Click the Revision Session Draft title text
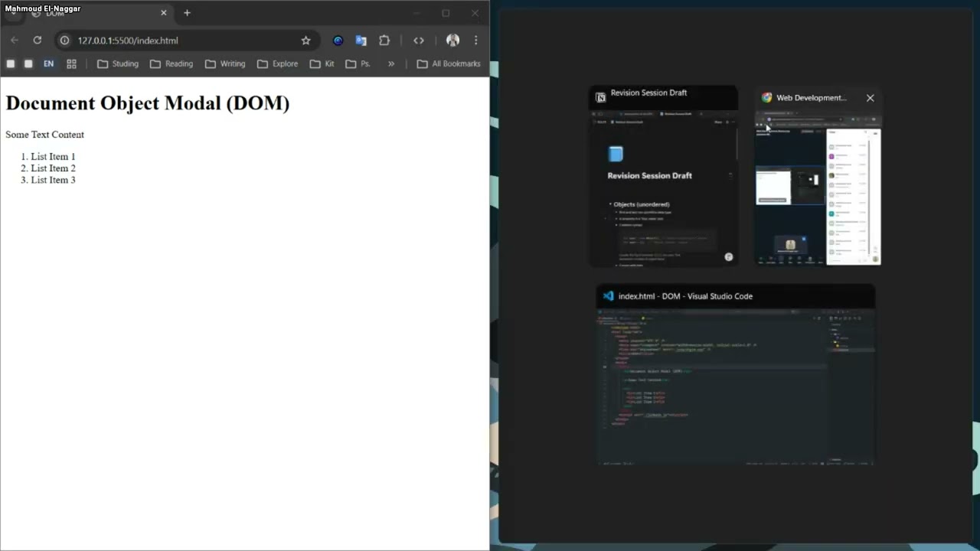980x551 pixels. tap(648, 93)
